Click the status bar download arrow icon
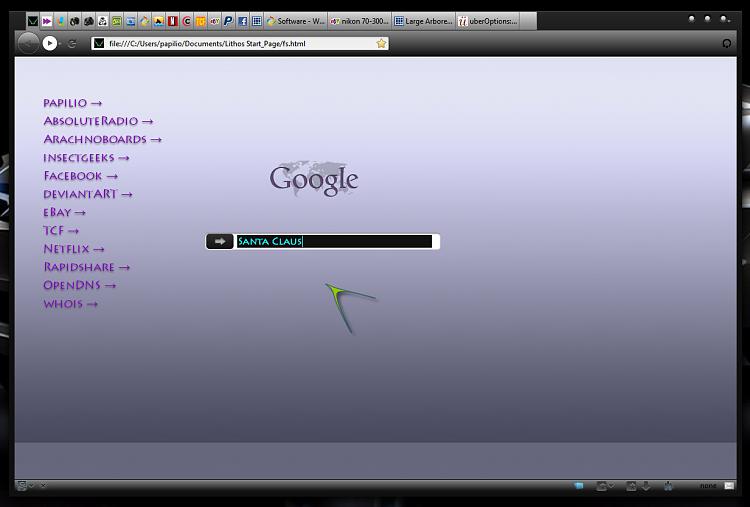This screenshot has height=507, width=750. pos(646,486)
